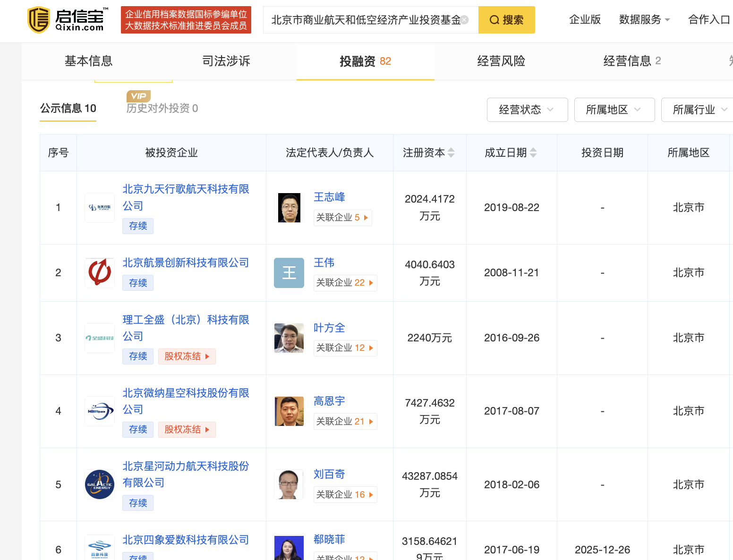Click the VIP badge icon
The image size is (733, 560).
[x=138, y=96]
